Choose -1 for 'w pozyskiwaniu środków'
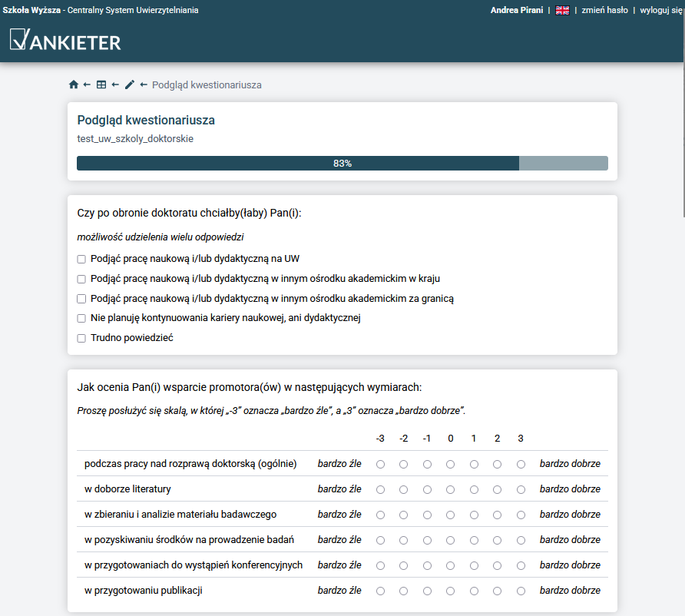The width and height of the screenshot is (685, 616). 427,540
